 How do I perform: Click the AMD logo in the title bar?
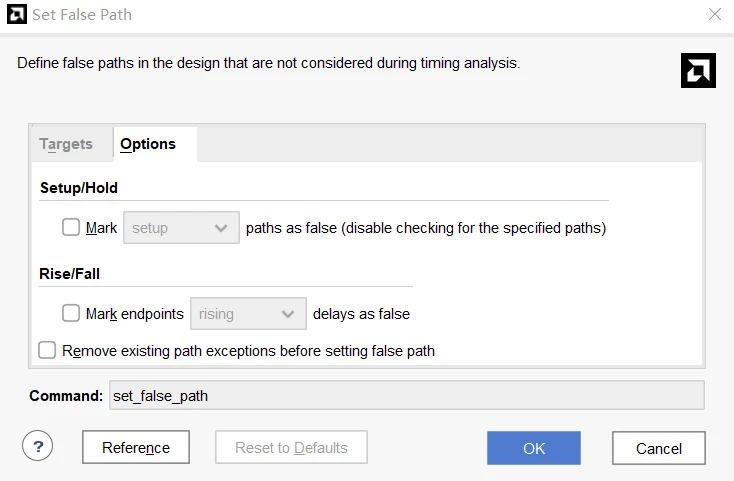click(x=15, y=15)
